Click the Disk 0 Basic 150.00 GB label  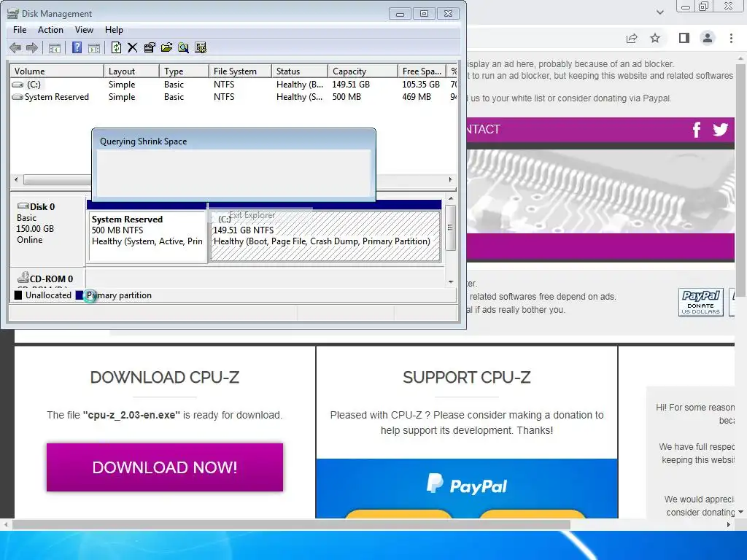coord(47,231)
